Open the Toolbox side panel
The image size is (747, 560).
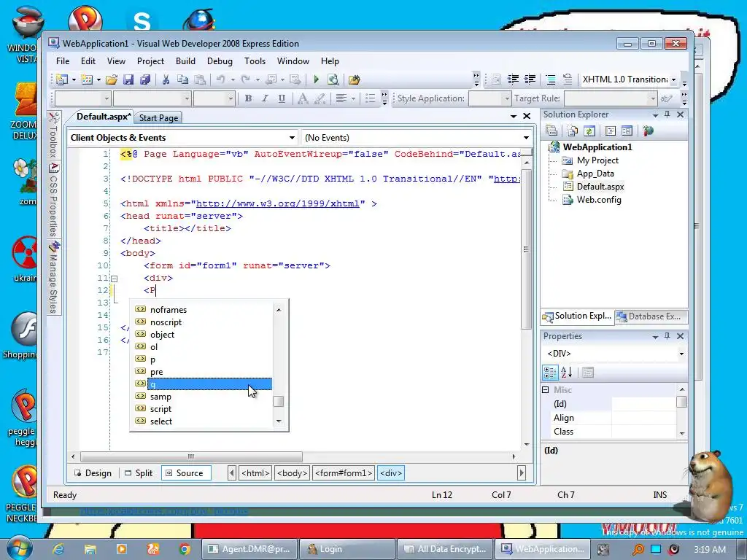point(54,135)
